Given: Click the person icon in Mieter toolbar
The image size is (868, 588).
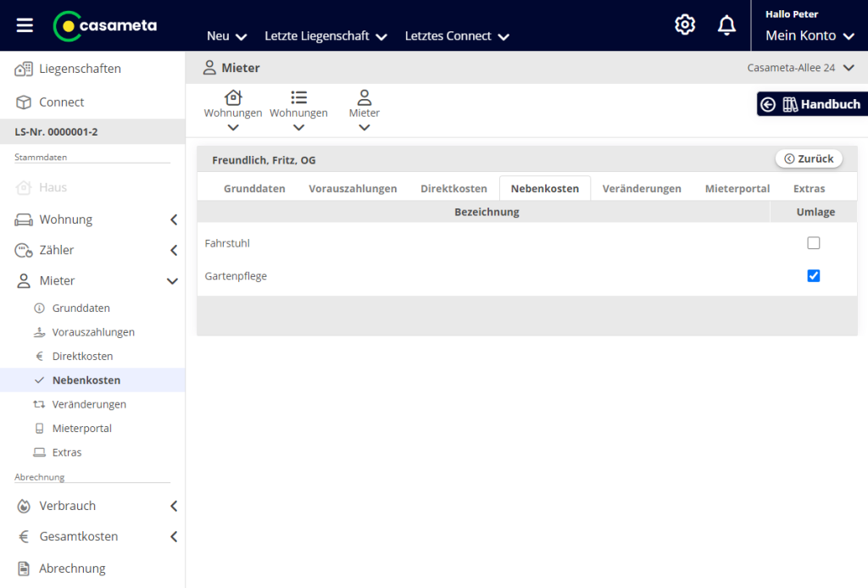Looking at the screenshot, I should (x=364, y=97).
